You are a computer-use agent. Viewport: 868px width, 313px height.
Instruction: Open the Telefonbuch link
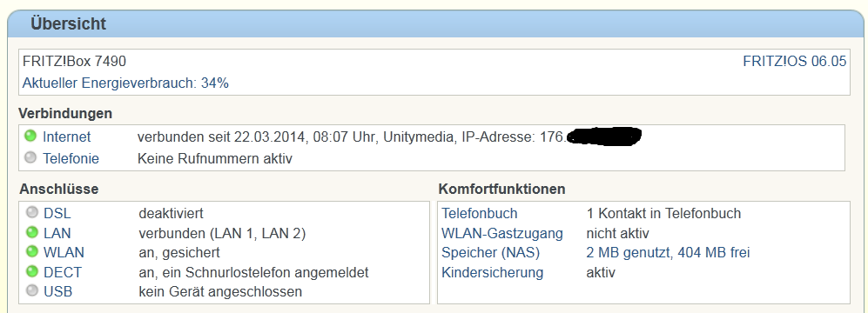coord(480,214)
